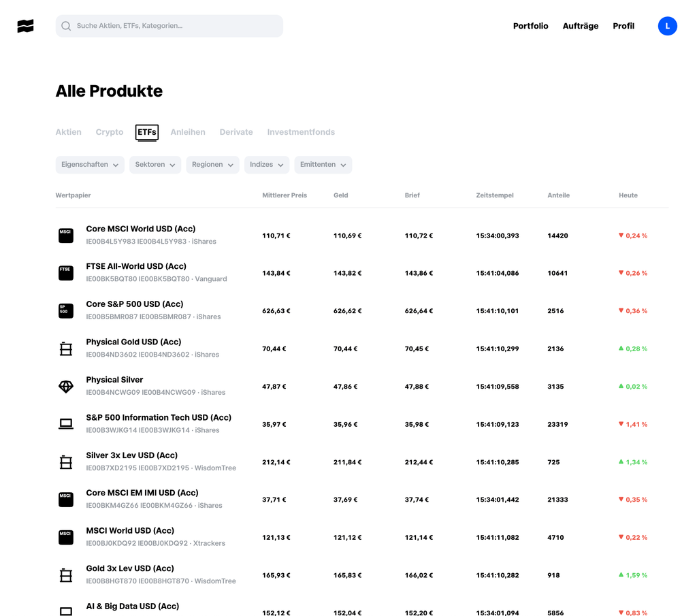
Task: Click the MSCI icon beside Core MSCI World
Action: click(65, 236)
